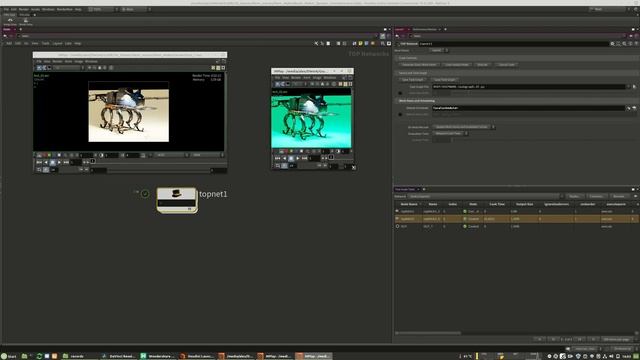Screen dimensions: 640x360
Task: Play in reverse in the large MPlay window
Action: (46, 162)
